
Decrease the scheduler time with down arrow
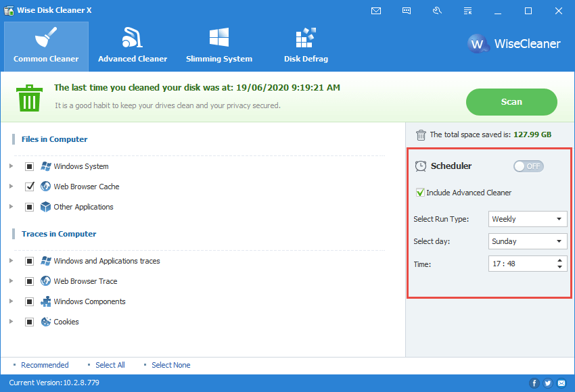tap(559, 267)
